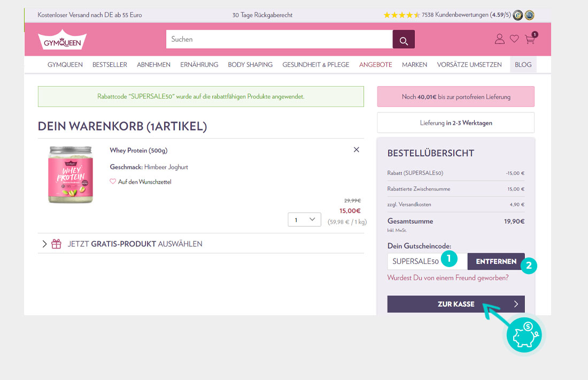Open the user account icon

pyautogui.click(x=499, y=39)
